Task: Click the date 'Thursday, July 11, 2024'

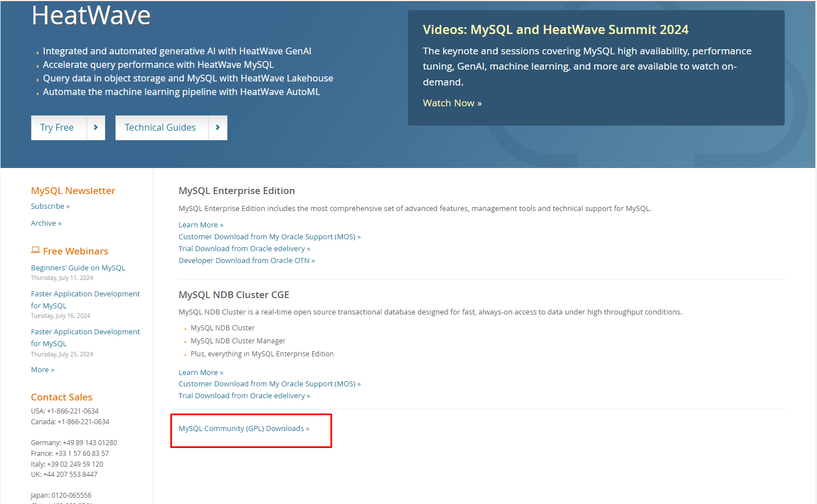Action: pyautogui.click(x=62, y=278)
